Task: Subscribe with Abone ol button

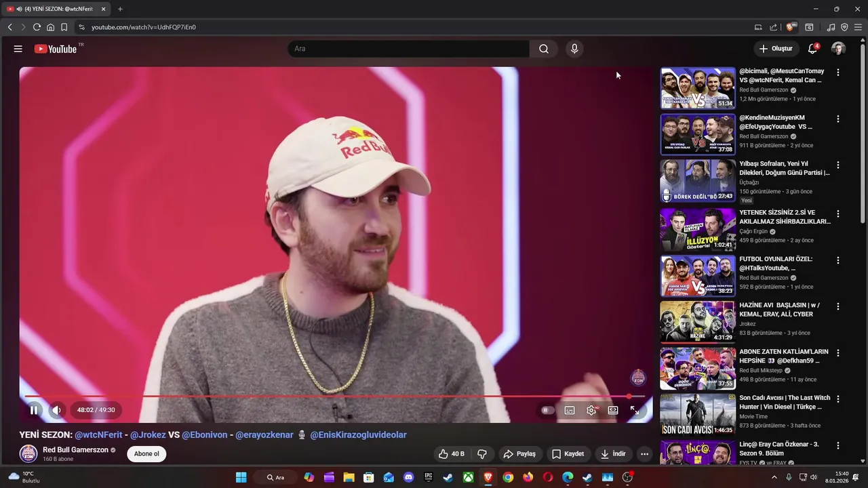Action: click(x=146, y=453)
